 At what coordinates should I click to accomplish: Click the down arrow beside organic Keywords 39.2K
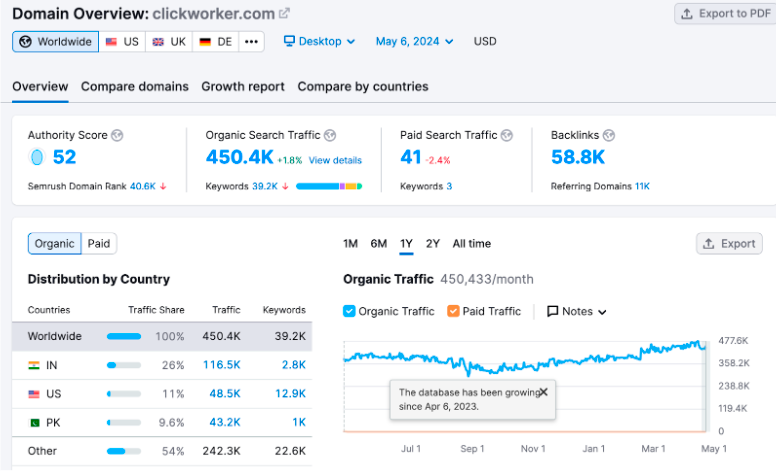tap(285, 187)
